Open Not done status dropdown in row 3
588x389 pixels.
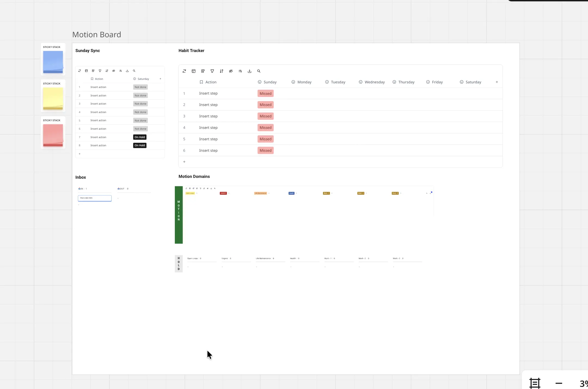[x=140, y=104]
